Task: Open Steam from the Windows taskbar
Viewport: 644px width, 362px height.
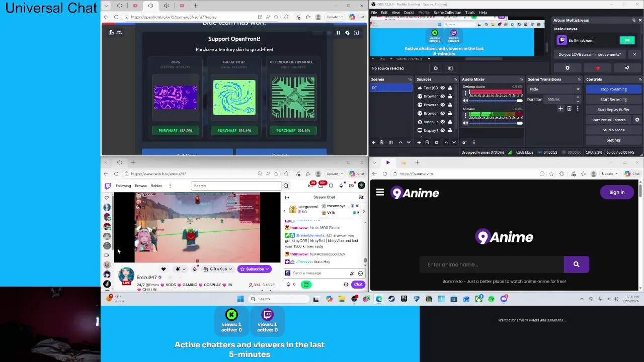Action: pyautogui.click(x=391, y=299)
